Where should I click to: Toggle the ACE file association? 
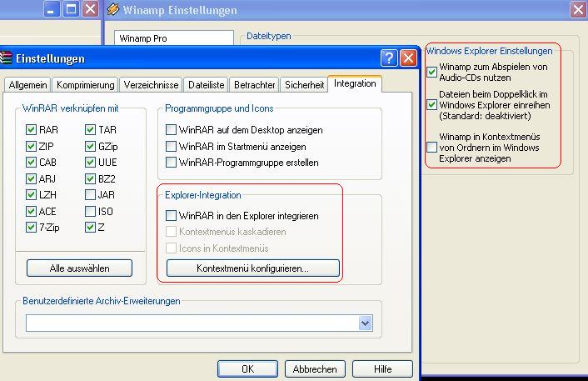(31, 211)
